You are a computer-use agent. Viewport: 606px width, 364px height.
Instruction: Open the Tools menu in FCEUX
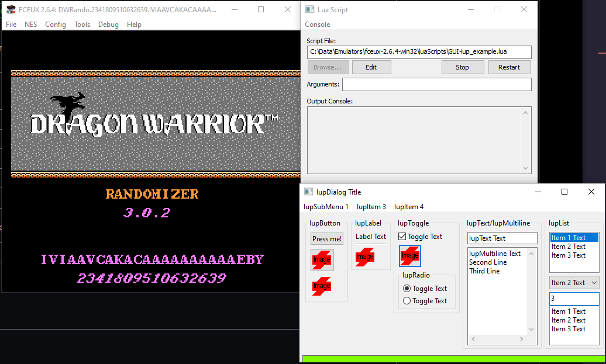pyautogui.click(x=82, y=25)
